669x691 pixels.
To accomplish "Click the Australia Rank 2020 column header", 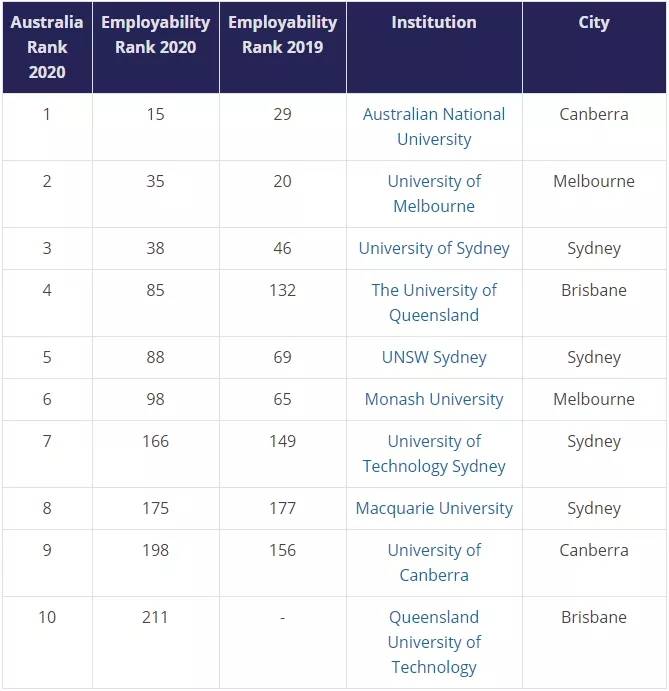I will (x=47, y=46).
